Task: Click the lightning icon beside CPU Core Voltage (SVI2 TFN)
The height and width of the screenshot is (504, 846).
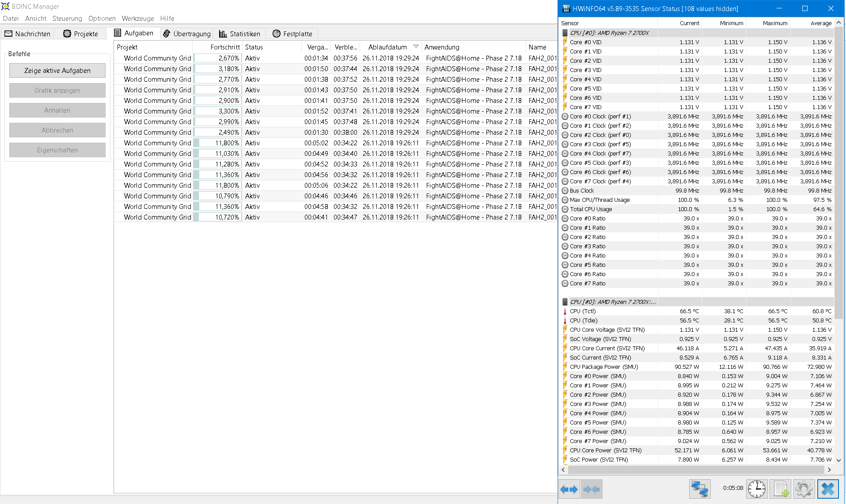Action: coord(565,330)
